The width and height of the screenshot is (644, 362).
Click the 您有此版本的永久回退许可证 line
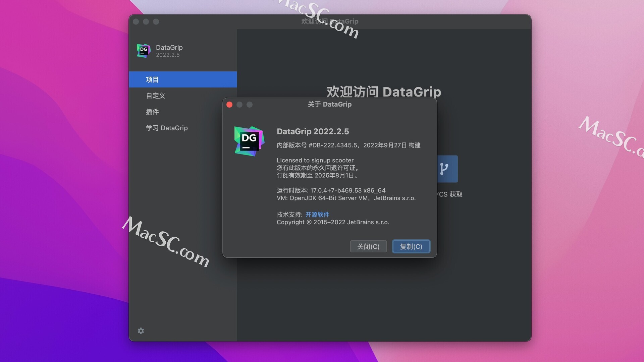tap(318, 168)
